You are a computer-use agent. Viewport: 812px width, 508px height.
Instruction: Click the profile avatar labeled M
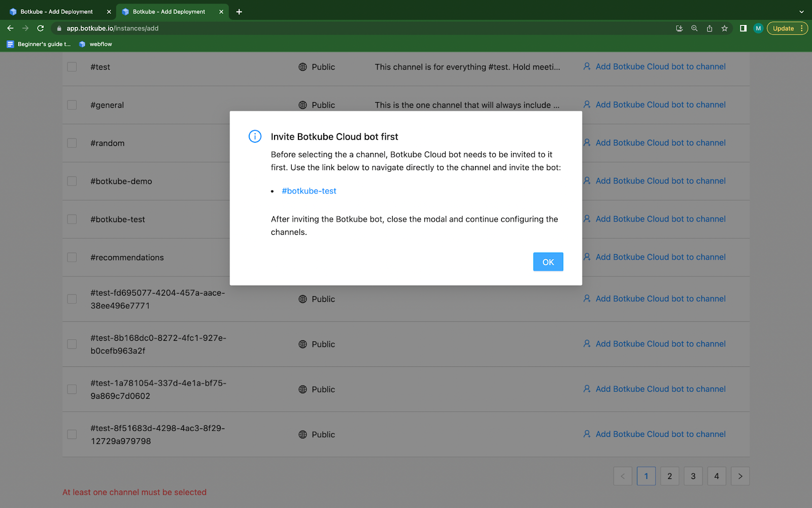coord(757,28)
